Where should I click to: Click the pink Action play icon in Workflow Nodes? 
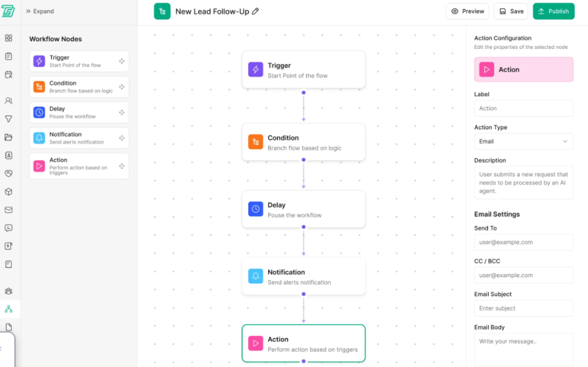point(39,166)
